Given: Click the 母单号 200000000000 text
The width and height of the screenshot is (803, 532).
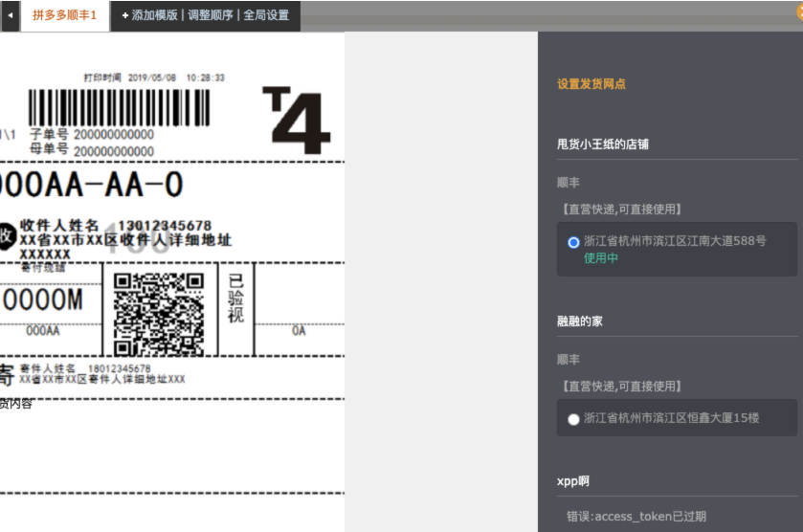Looking at the screenshot, I should 92,150.
